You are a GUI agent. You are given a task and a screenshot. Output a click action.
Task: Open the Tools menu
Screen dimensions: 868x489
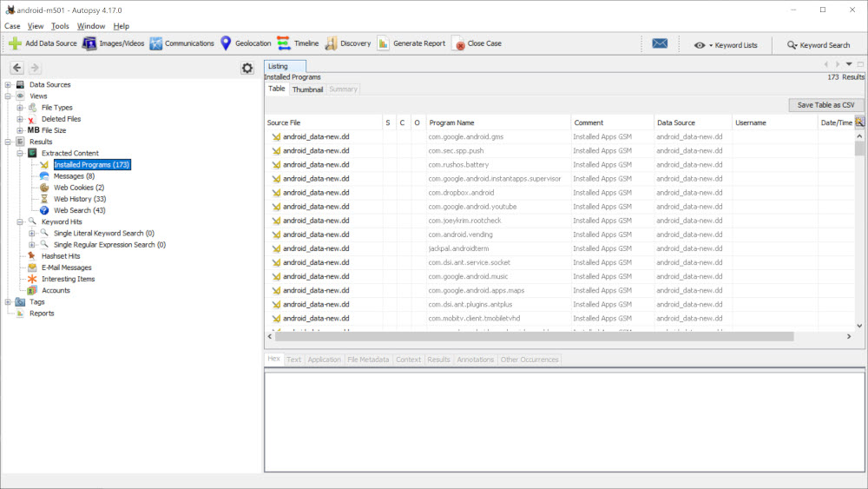60,26
